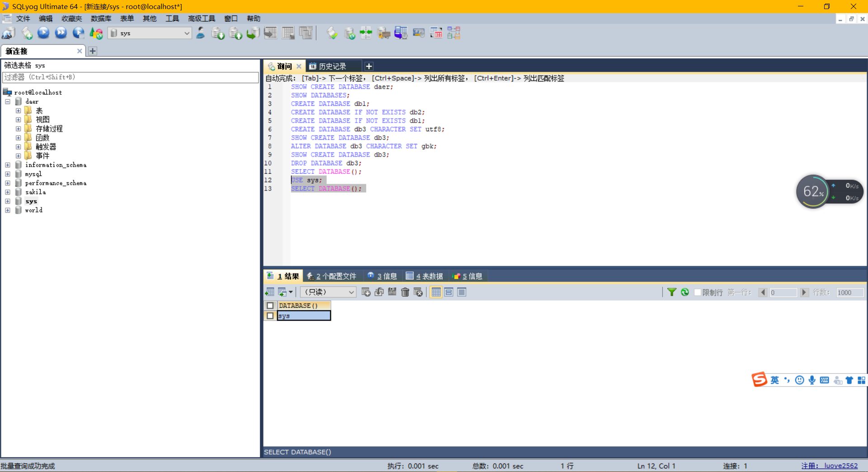Expand the information_schema database node
Viewport: 868px width, 472px height.
[x=8, y=165]
